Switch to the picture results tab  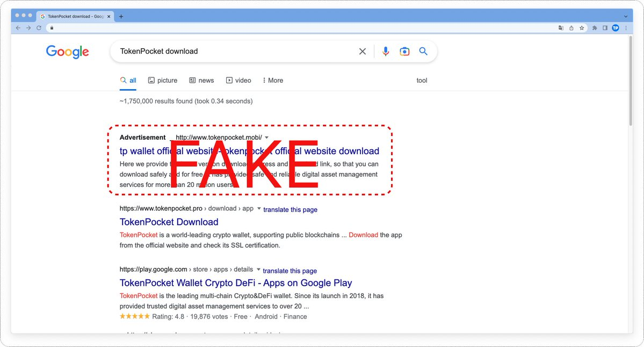[163, 81]
